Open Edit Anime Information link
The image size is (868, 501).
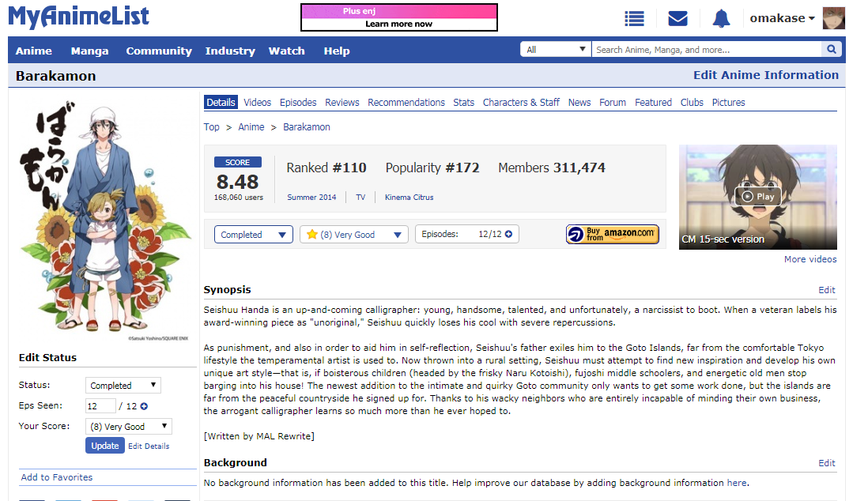[766, 75]
